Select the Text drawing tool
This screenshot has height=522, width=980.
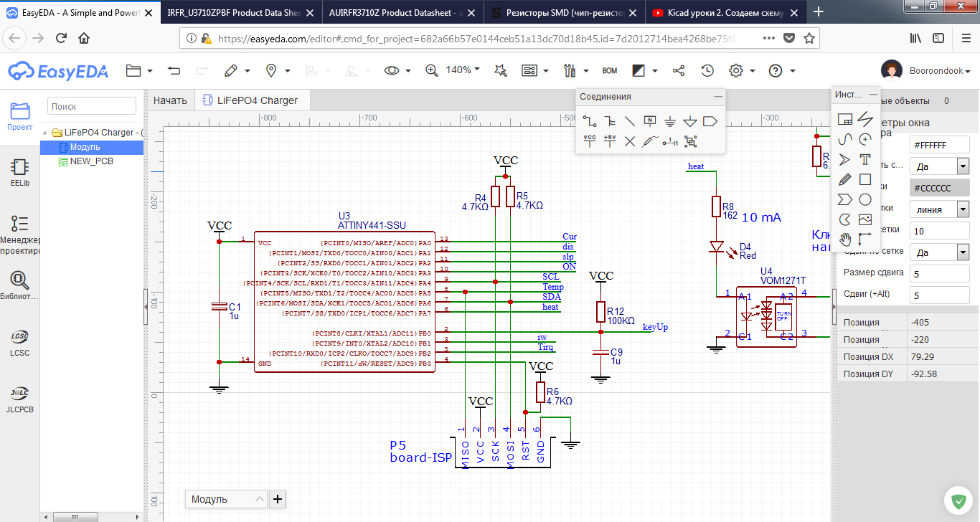tap(865, 159)
